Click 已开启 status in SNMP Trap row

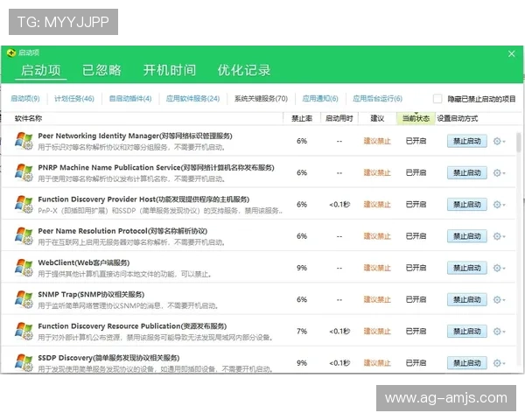[x=416, y=299]
